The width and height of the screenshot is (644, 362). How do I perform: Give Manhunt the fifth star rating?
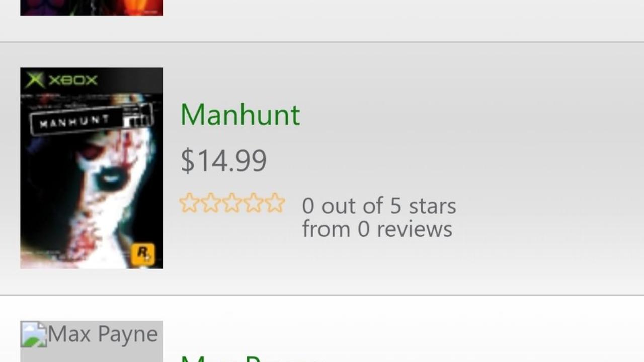275,203
